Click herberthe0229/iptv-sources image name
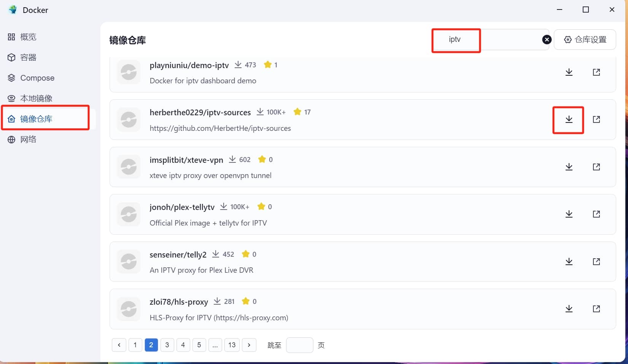Image resolution: width=628 pixels, height=364 pixels. coord(200,113)
